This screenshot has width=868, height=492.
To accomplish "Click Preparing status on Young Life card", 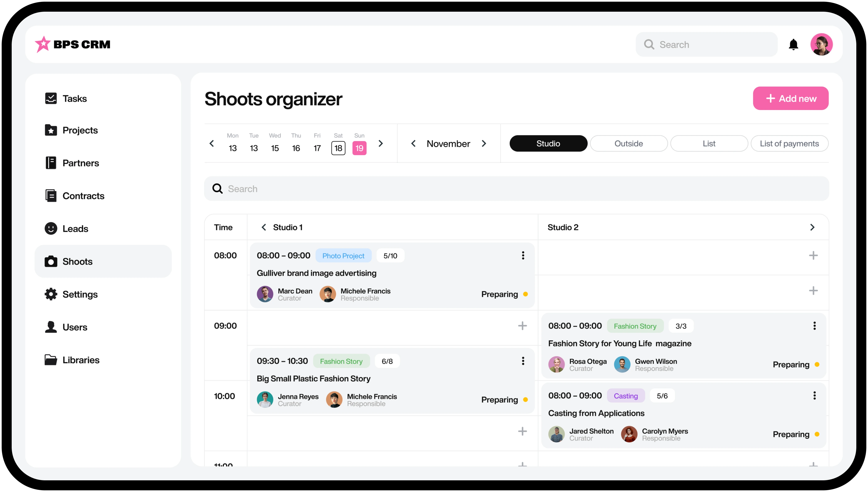I will 796,364.
